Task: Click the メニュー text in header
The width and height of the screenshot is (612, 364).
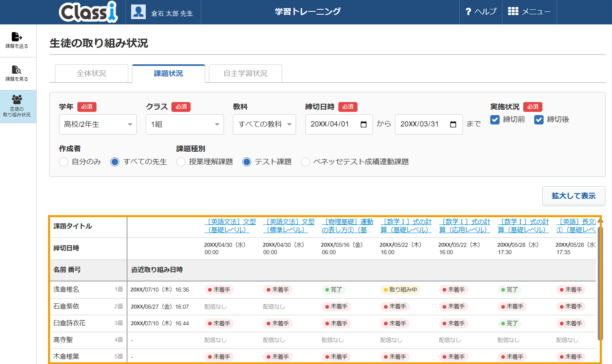Action: tap(536, 12)
